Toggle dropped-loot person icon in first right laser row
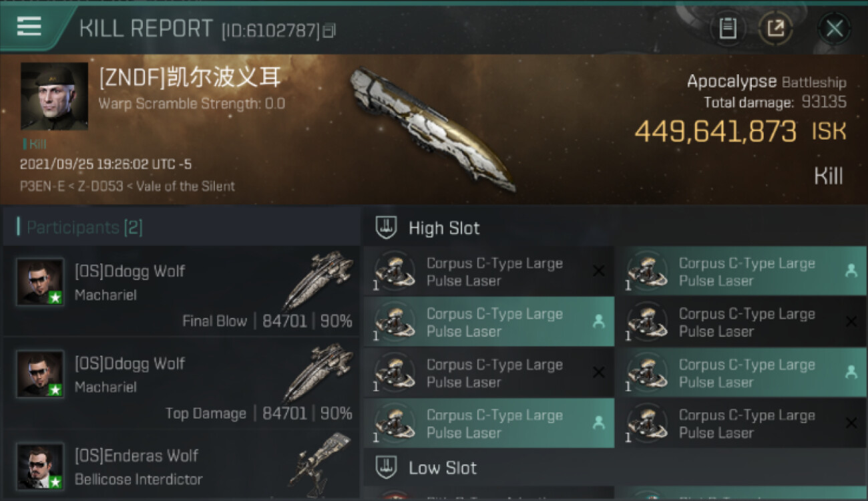 [851, 271]
